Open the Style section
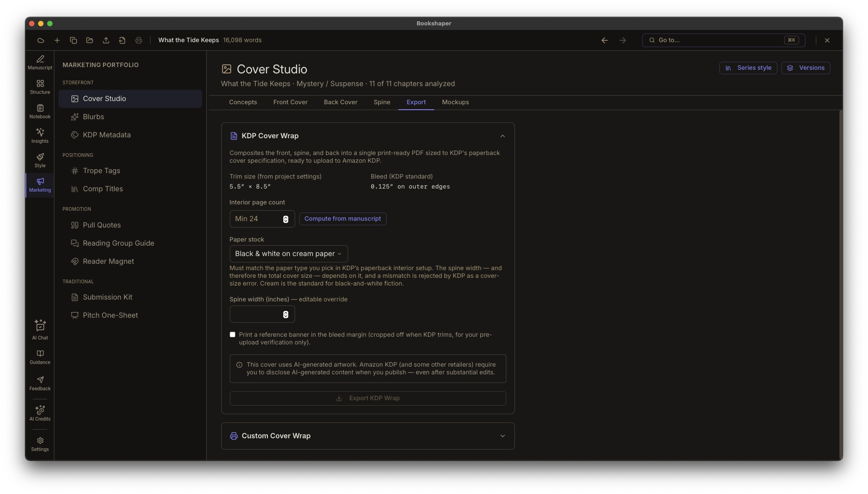 point(40,160)
